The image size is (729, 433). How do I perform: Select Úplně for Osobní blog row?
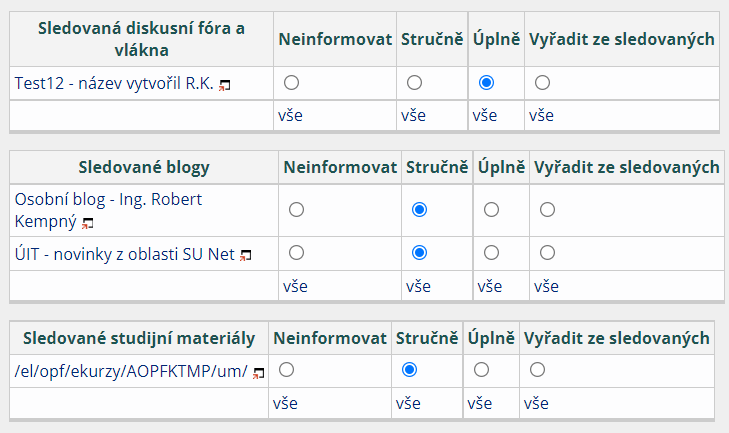(491, 210)
